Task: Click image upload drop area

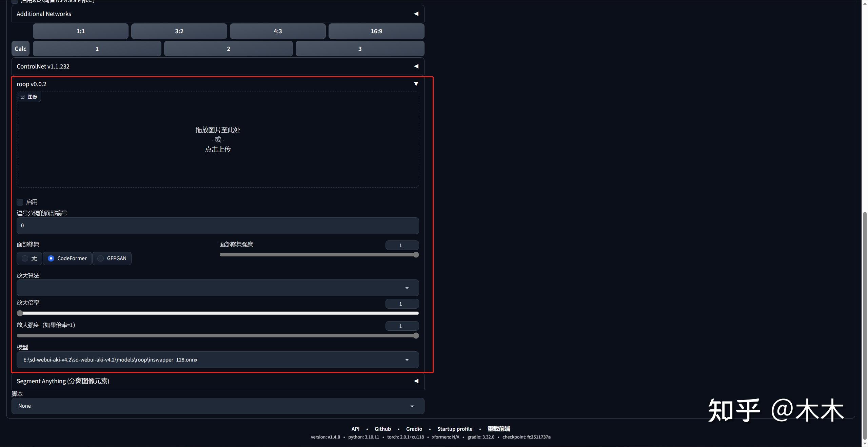Action: (218, 140)
